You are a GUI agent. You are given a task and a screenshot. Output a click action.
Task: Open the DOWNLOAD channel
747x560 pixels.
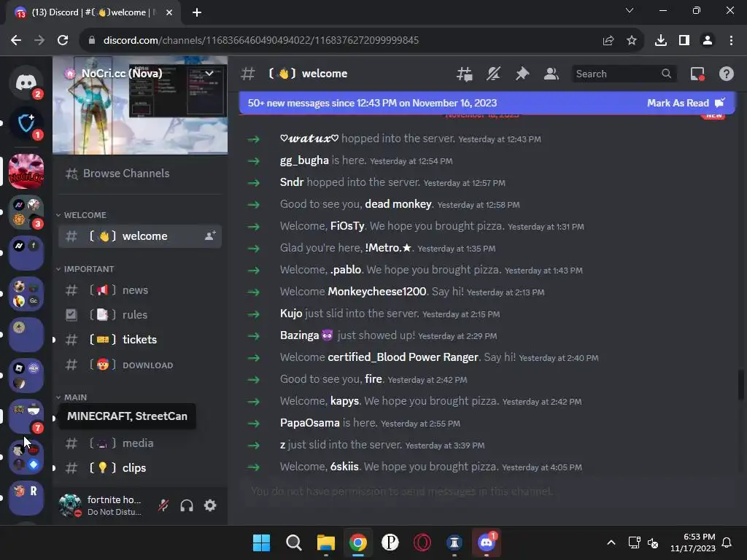tap(139, 365)
